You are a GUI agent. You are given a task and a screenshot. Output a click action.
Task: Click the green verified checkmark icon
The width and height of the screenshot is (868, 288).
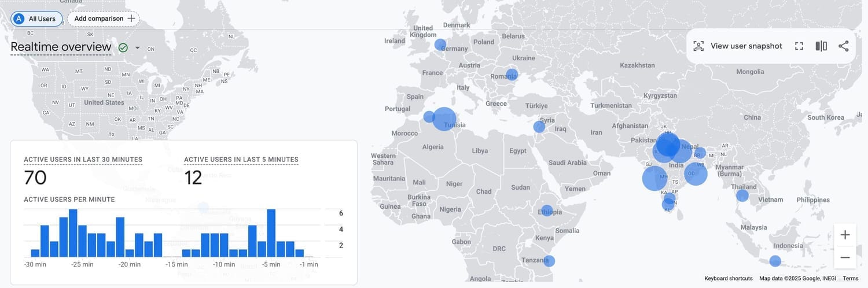coord(123,47)
